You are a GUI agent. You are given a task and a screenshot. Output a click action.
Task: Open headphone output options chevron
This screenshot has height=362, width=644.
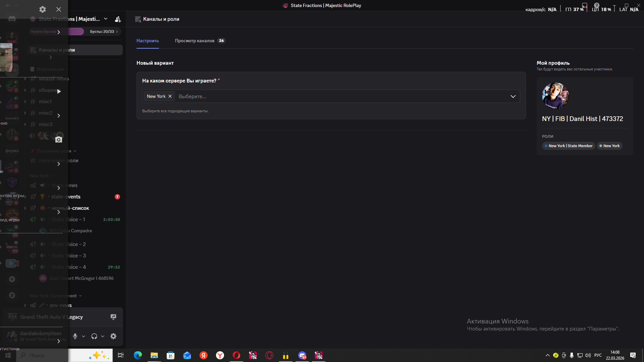coord(103,336)
